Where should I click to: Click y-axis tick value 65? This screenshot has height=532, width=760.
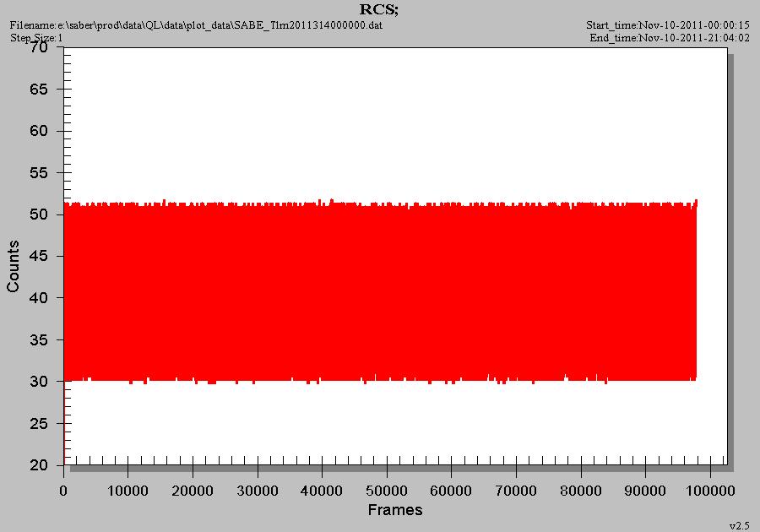39,90
